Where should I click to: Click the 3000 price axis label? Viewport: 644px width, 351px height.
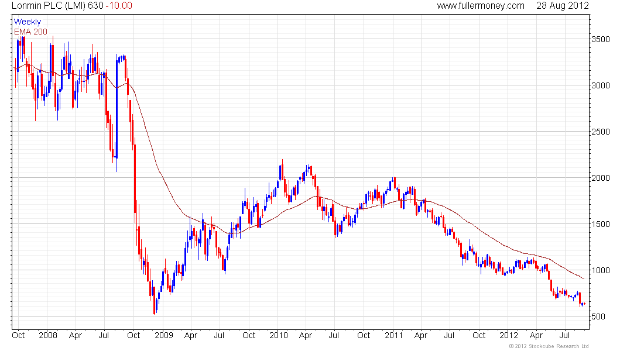[x=601, y=86]
